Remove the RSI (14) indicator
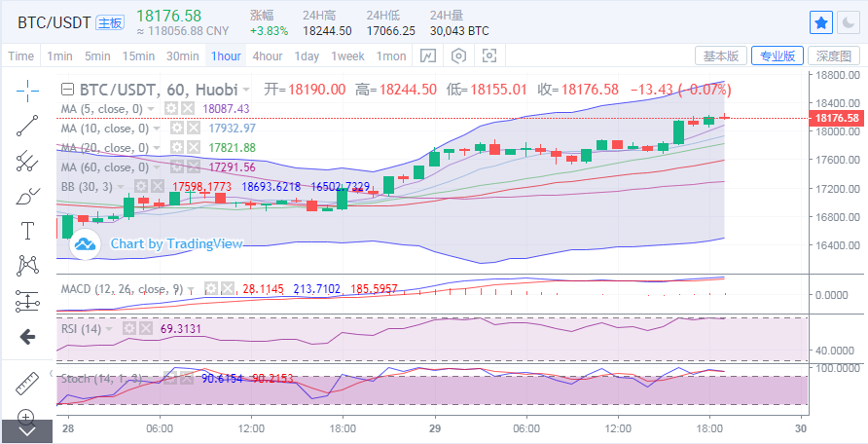The width and height of the screenshot is (868, 444). pos(146,329)
